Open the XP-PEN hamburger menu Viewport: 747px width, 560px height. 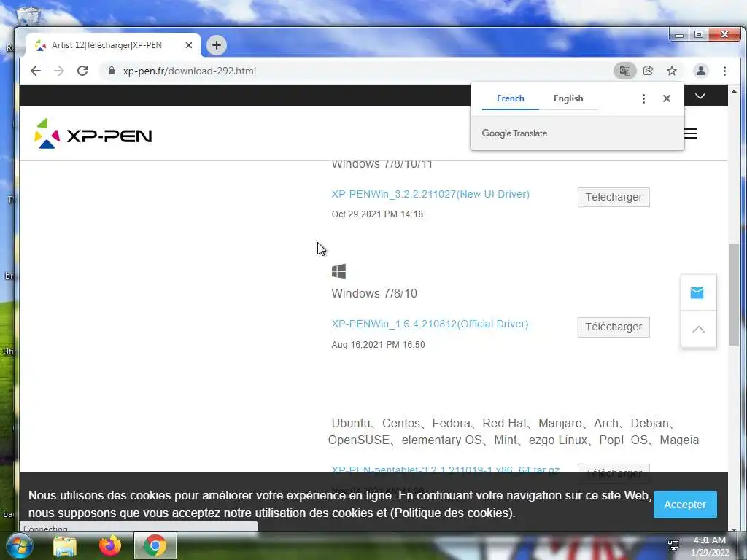[691, 134]
